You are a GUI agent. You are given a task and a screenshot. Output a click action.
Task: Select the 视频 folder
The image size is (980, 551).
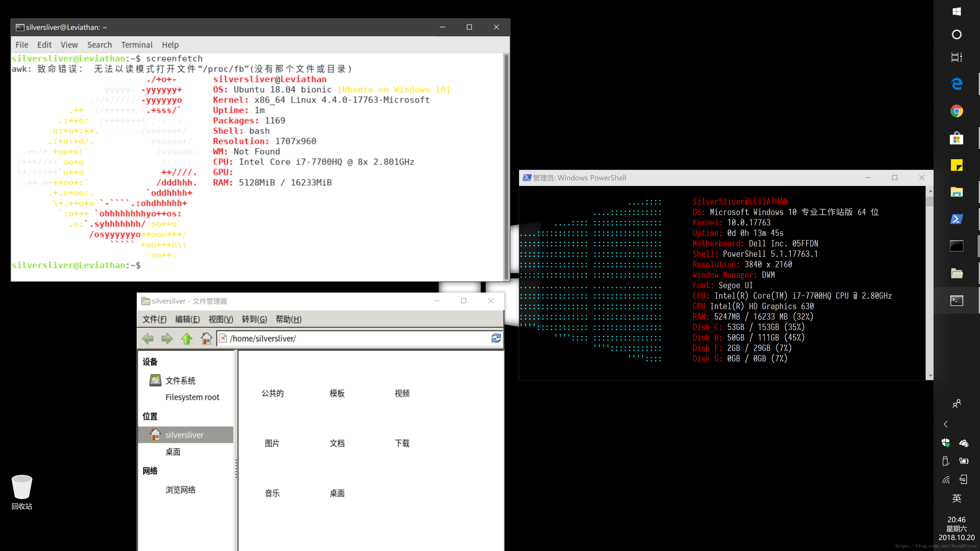[x=402, y=393]
